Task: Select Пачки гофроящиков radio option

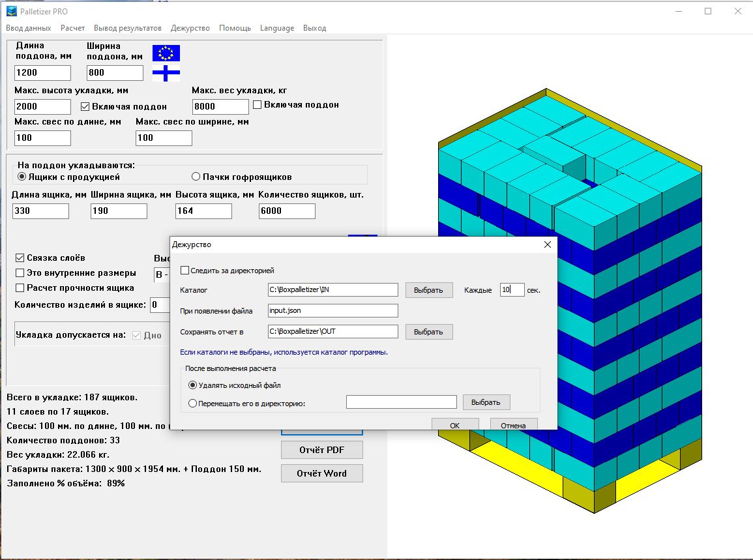Action: (x=196, y=177)
